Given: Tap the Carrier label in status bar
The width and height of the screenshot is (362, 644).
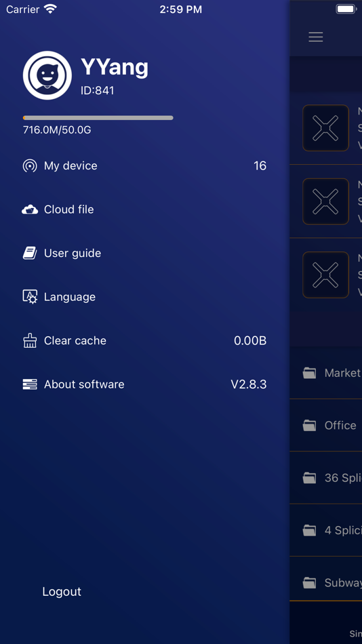Looking at the screenshot, I should click(x=23, y=9).
